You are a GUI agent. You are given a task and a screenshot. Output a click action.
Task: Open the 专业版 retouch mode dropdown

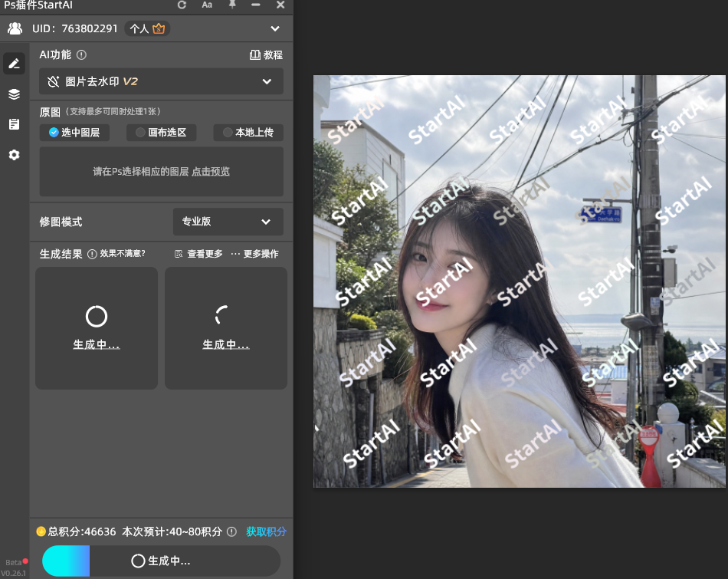click(228, 222)
